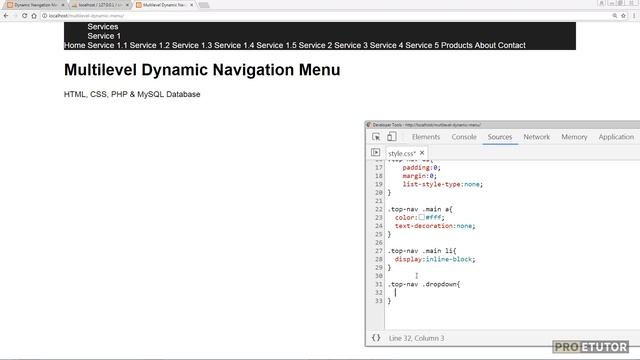
Task: Click the zoom magnifier in address bar
Action: [615, 16]
